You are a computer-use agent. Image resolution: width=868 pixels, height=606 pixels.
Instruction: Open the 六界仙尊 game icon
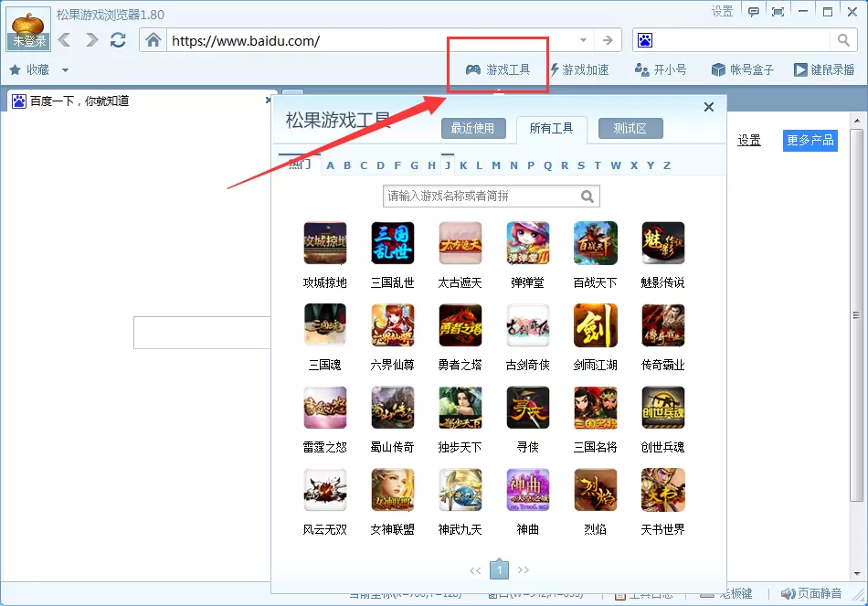pyautogui.click(x=393, y=325)
